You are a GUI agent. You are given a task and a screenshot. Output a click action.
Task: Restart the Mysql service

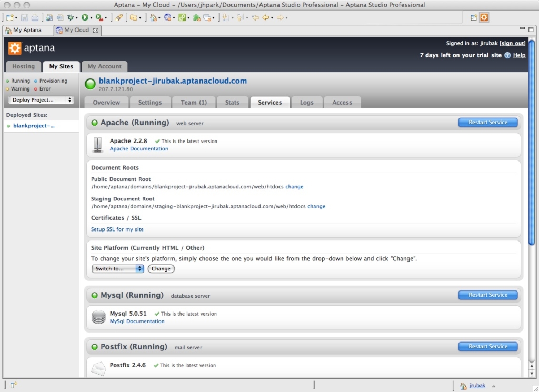point(488,295)
